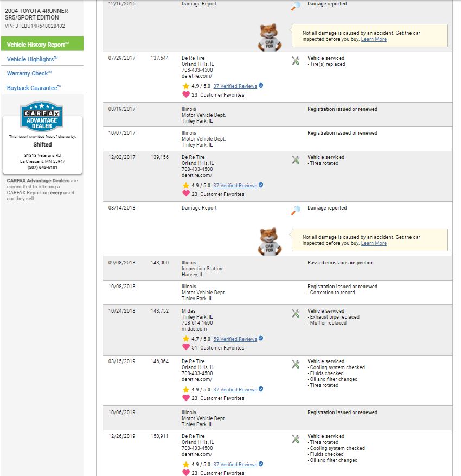Select the Buyback Guarantee menu item
Image resolution: width=461 pixels, height=476 pixels.
click(34, 88)
